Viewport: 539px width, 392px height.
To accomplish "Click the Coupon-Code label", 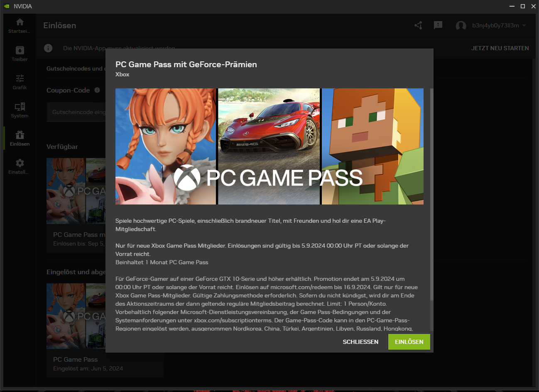I will point(68,90).
